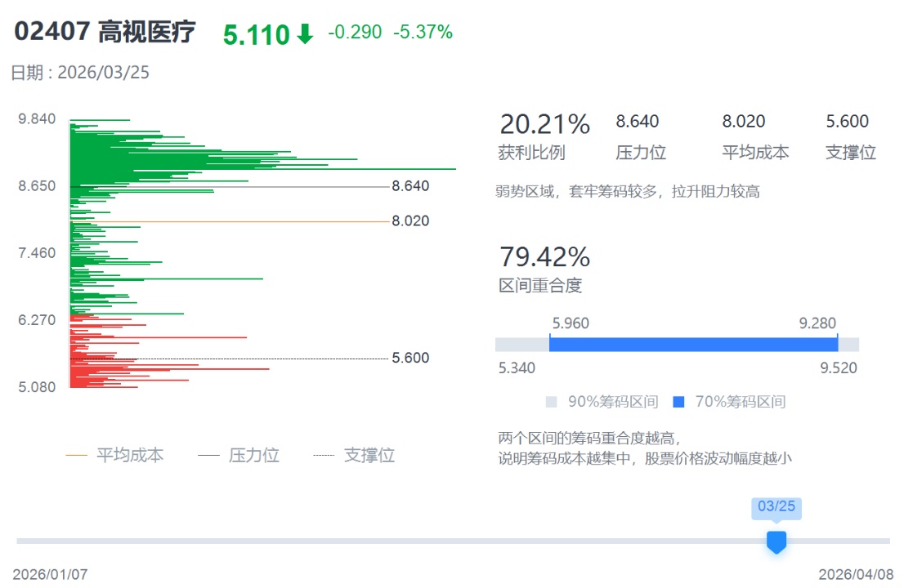Click the 弱势区域 description text
The image size is (904, 588).
click(x=627, y=191)
